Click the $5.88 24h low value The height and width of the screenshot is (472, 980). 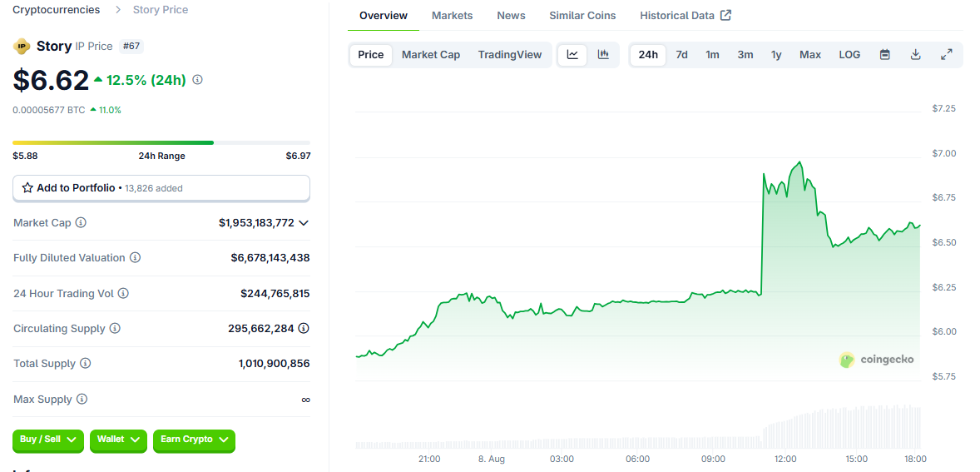coord(25,156)
